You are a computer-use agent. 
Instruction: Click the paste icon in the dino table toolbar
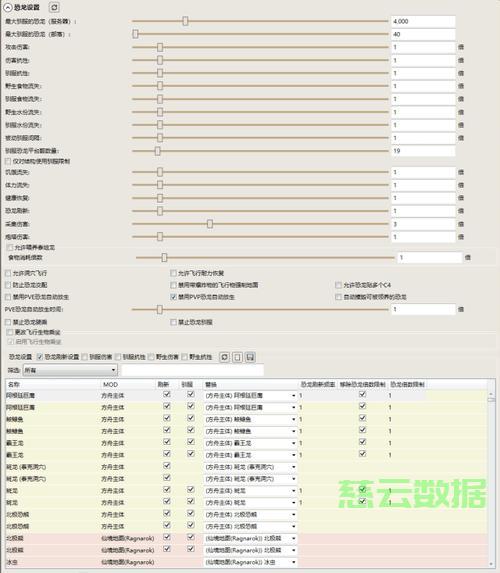click(237, 357)
